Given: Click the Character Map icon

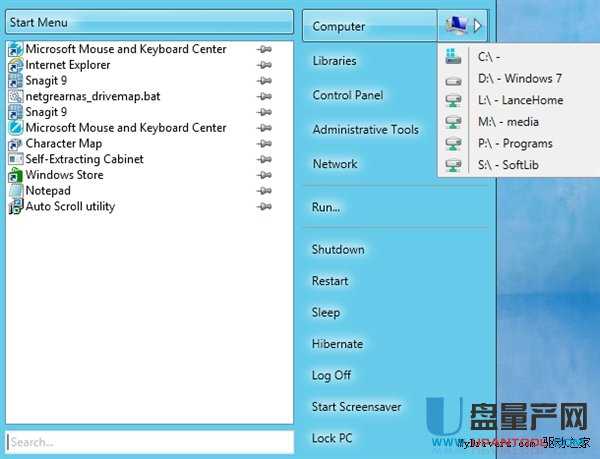Looking at the screenshot, I should click(15, 144).
